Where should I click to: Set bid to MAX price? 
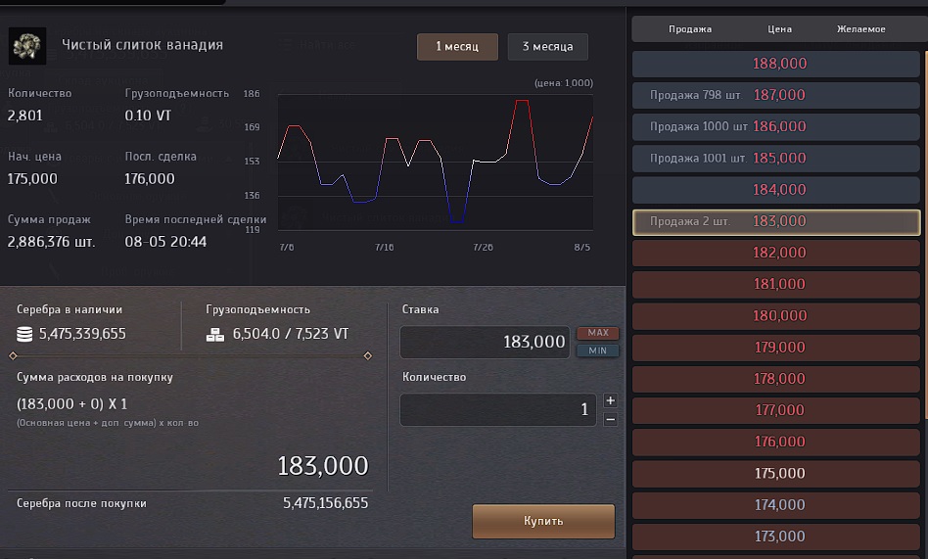tap(597, 333)
